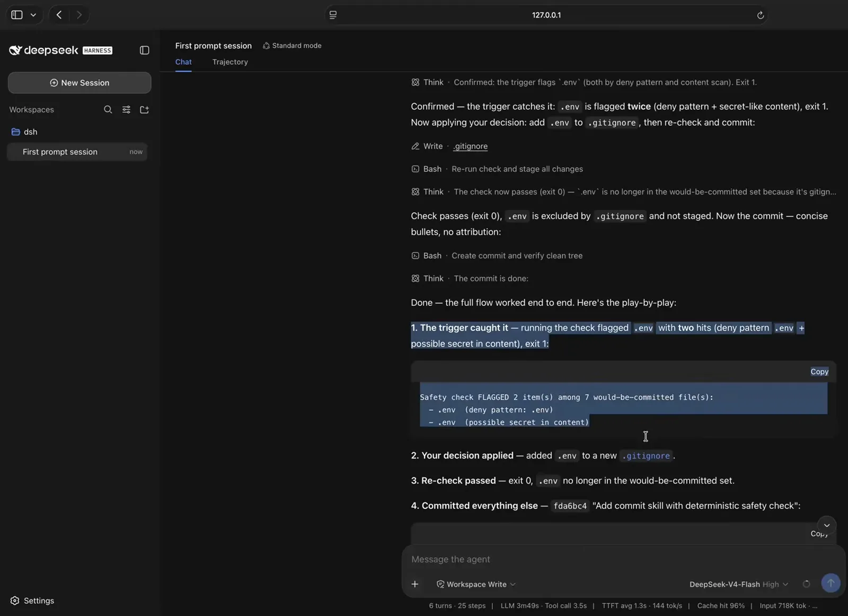The width and height of the screenshot is (848, 616).
Task: Attach content with the plus icon
Action: pos(415,584)
